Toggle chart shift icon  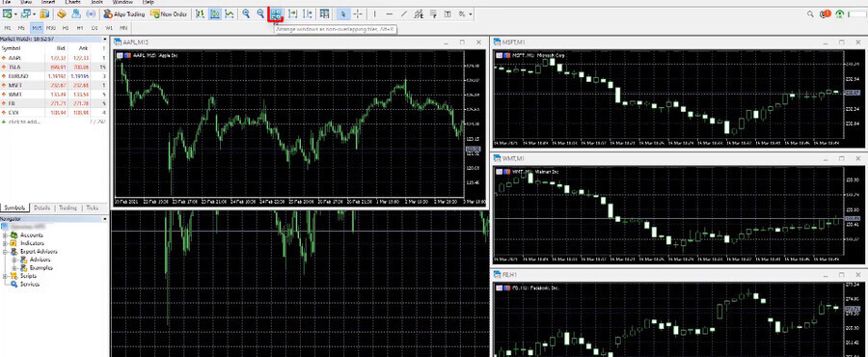pos(308,14)
